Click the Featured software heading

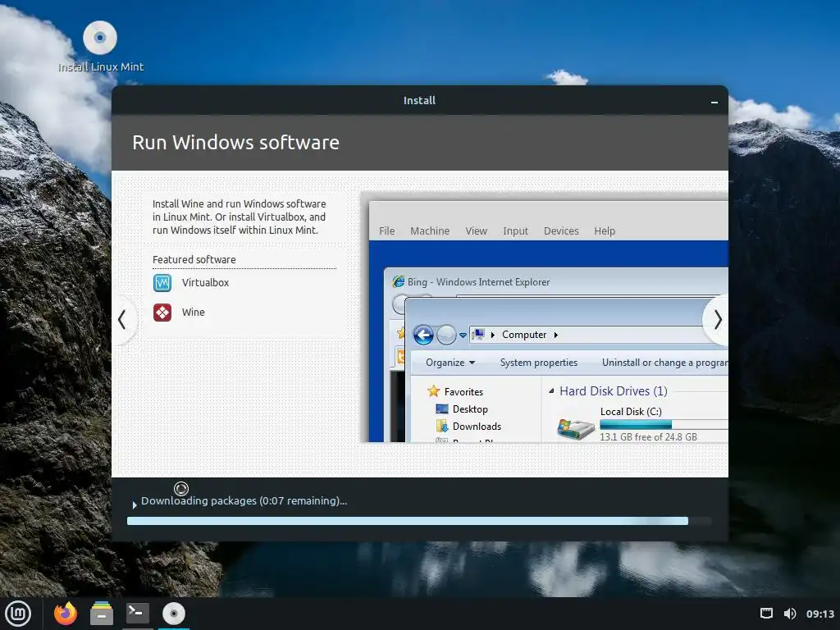tap(194, 259)
